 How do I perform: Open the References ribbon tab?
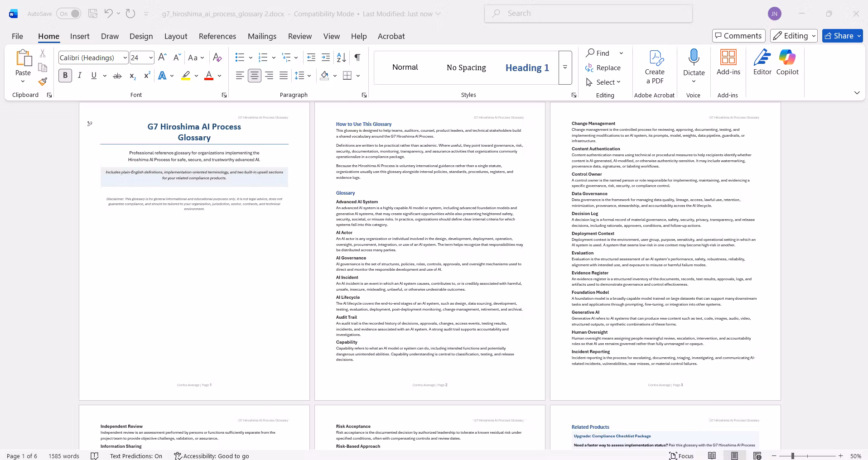pyautogui.click(x=217, y=36)
